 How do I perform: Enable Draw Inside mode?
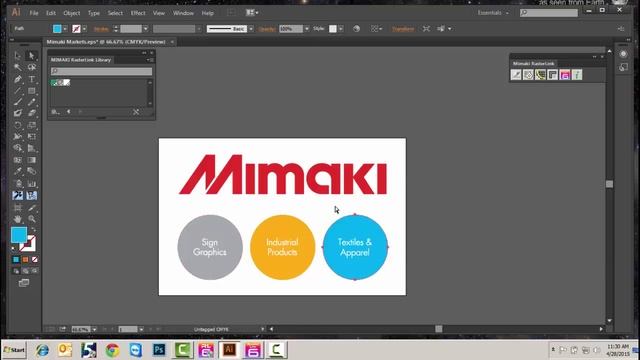pyautogui.click(x=35, y=271)
